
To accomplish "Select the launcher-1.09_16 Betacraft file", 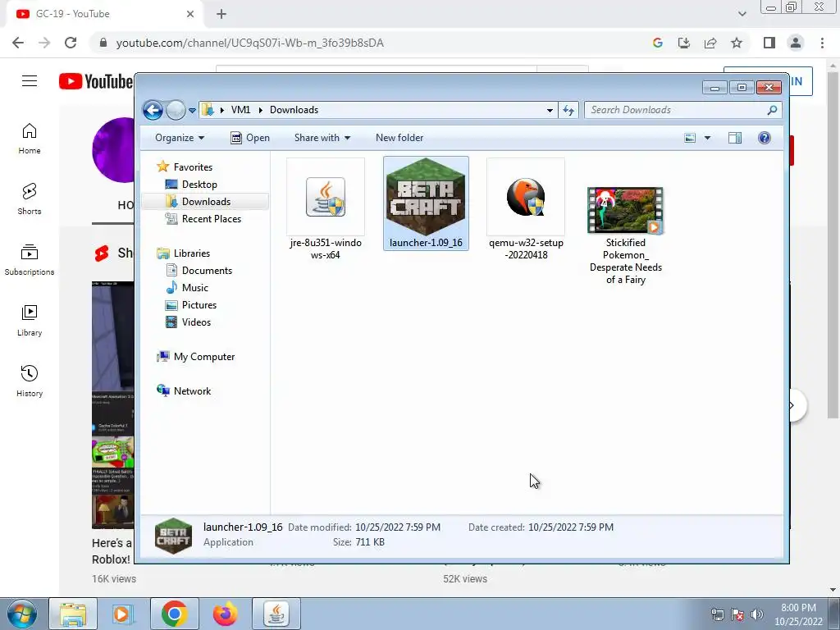I will [x=426, y=203].
